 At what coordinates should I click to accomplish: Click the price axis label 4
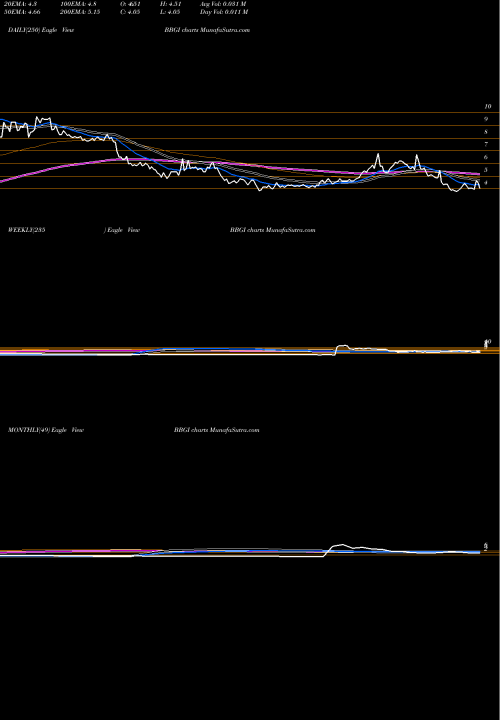pos(486,183)
